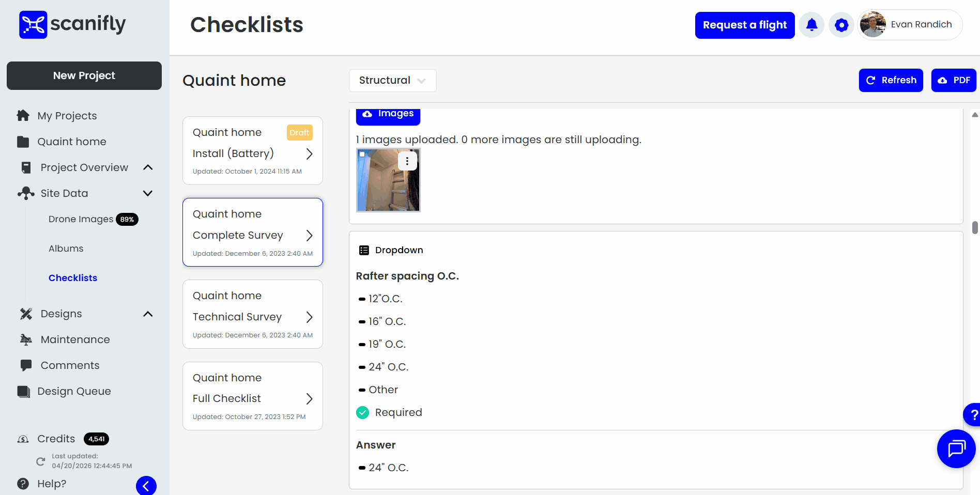The height and width of the screenshot is (495, 980).
Task: Open the Technical Survey checklist card
Action: pyautogui.click(x=252, y=314)
